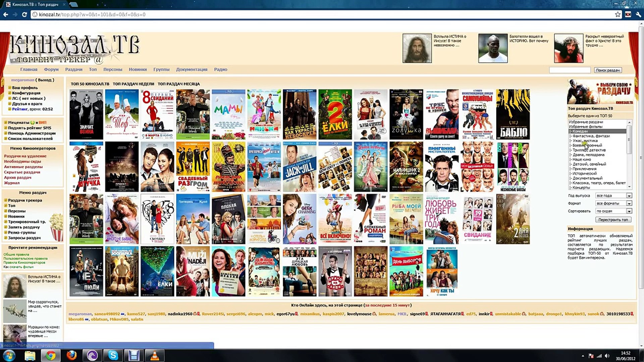The width and height of the screenshot is (644, 362).
Task: Open Firefox from the taskbar
Action: click(x=71, y=355)
